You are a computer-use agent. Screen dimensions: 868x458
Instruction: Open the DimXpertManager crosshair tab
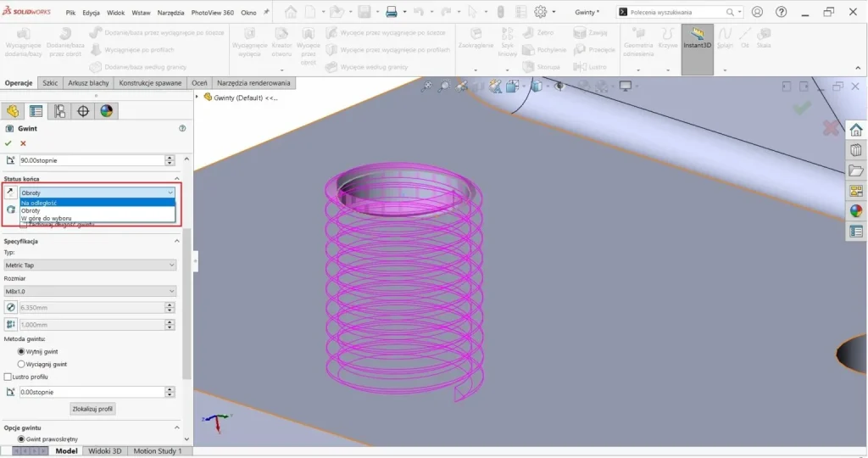[x=83, y=111]
